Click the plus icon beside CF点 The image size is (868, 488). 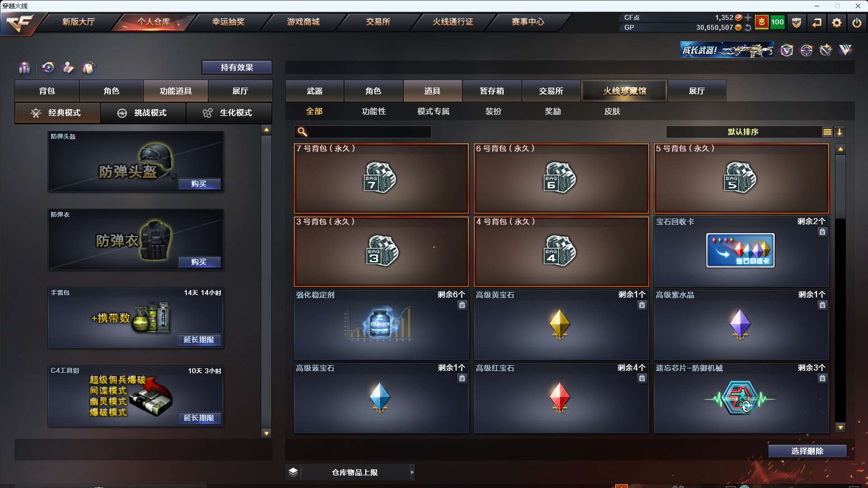[748, 18]
